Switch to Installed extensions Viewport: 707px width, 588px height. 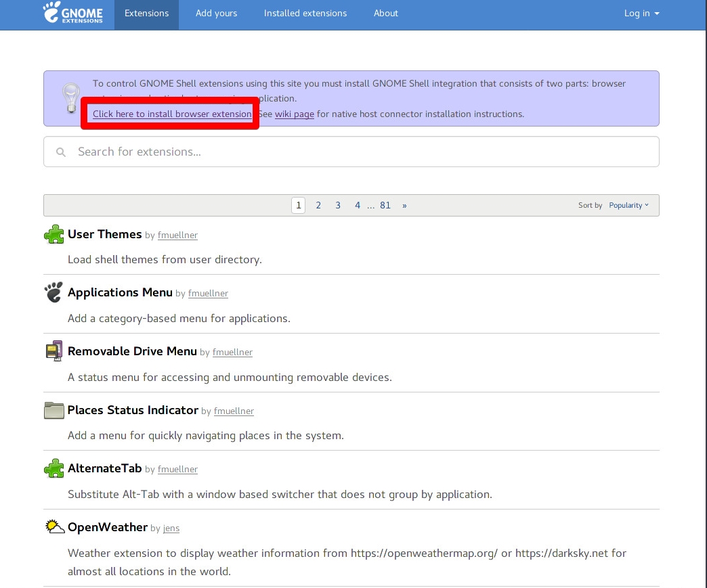pyautogui.click(x=305, y=14)
